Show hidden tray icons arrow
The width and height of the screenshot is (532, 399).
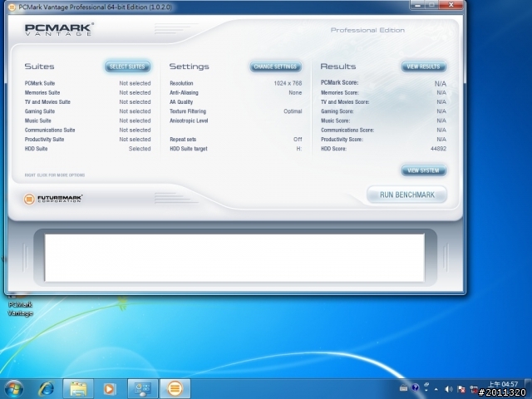click(436, 390)
